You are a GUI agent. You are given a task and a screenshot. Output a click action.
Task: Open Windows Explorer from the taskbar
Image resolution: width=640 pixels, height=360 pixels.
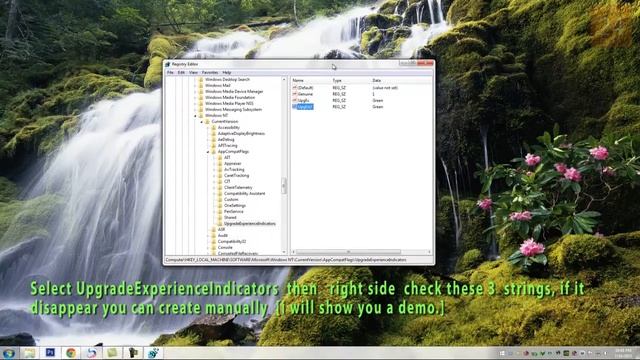(x=29, y=353)
